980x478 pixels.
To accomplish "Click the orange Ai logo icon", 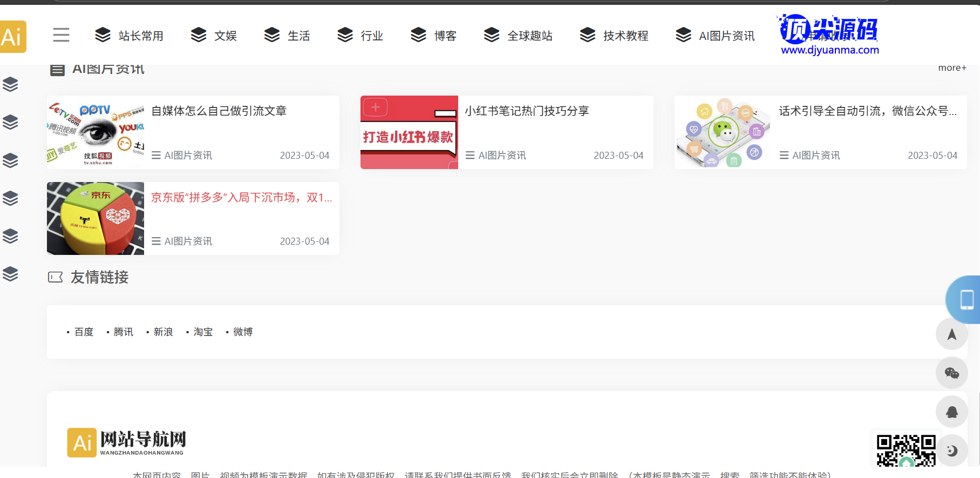I will [13, 37].
